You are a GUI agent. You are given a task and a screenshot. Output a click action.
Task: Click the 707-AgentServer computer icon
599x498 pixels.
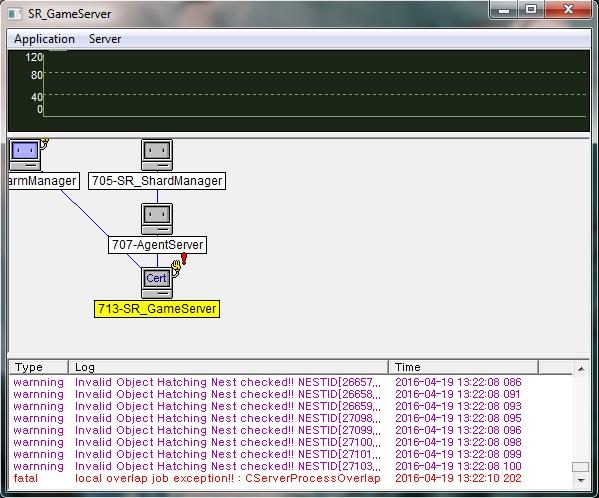point(157,219)
